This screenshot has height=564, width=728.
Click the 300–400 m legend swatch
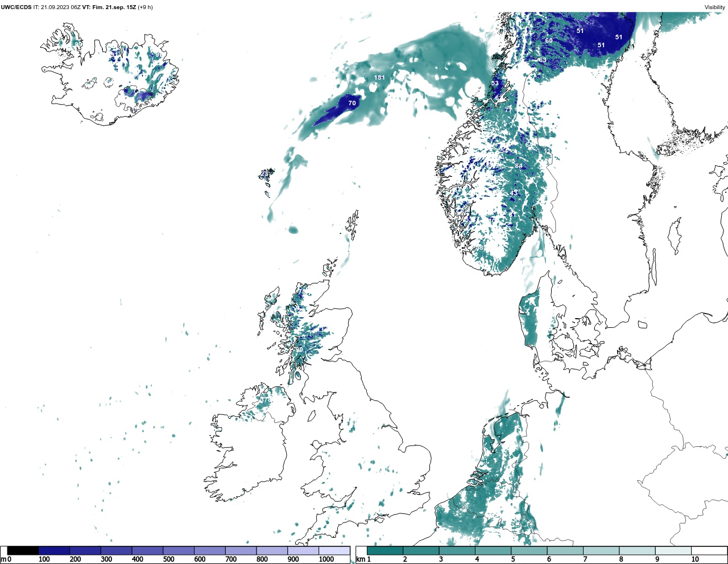[117, 550]
